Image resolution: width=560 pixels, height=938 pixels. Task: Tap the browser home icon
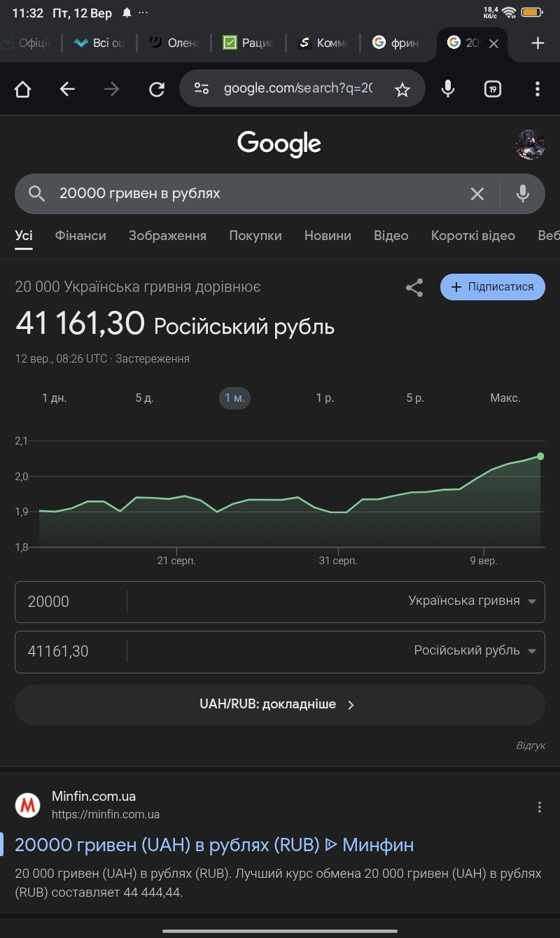(22, 89)
